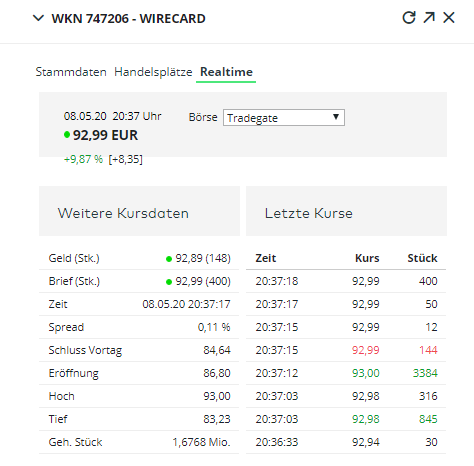This screenshot has width=474, height=466.
Task: Click the Brief (Stk.) label
Action: (74, 281)
